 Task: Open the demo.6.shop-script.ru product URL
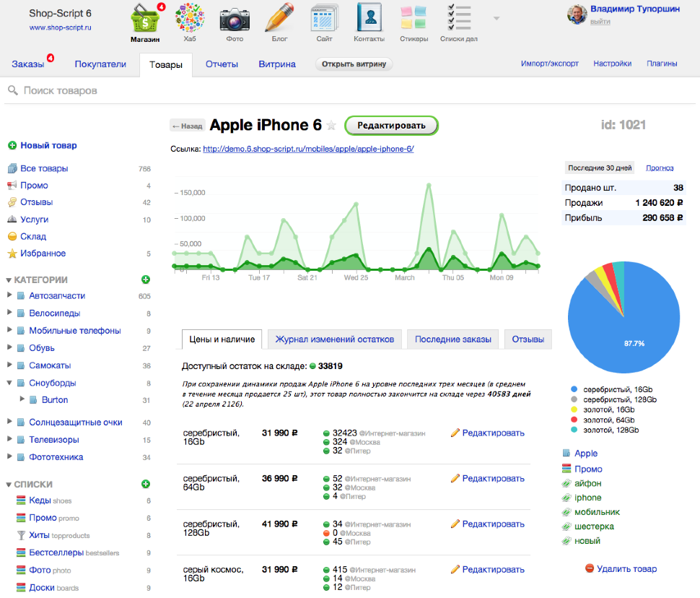pyautogui.click(x=308, y=149)
